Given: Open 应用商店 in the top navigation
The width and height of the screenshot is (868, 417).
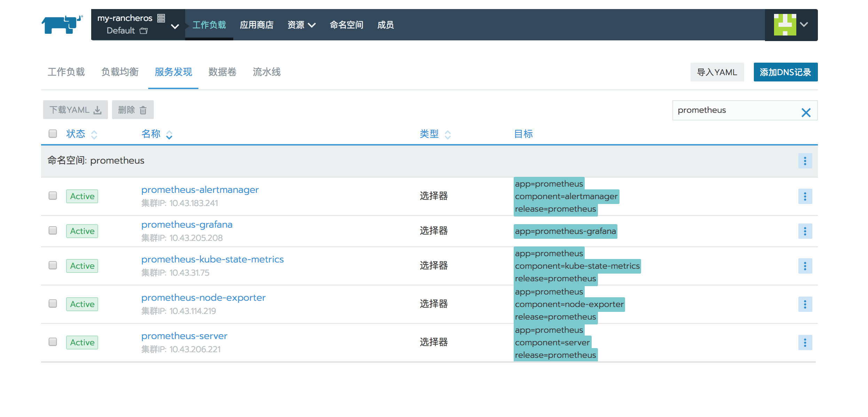Looking at the screenshot, I should pyautogui.click(x=257, y=25).
